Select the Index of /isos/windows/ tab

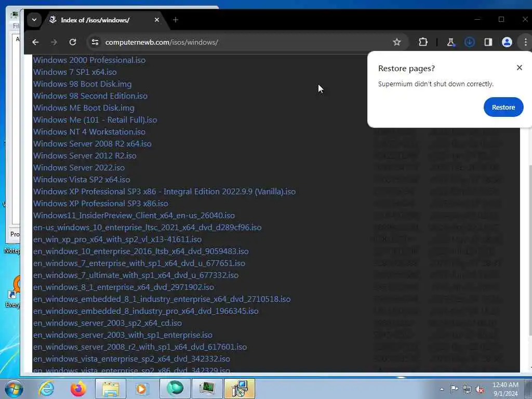click(x=102, y=20)
